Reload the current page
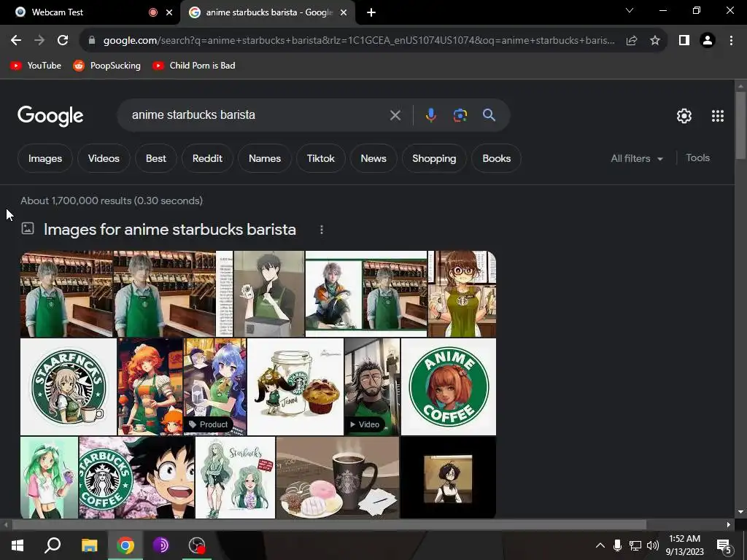 63,41
